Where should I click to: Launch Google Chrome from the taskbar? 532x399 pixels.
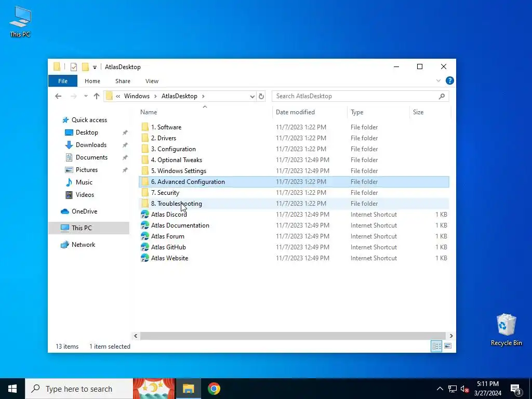[214, 389]
